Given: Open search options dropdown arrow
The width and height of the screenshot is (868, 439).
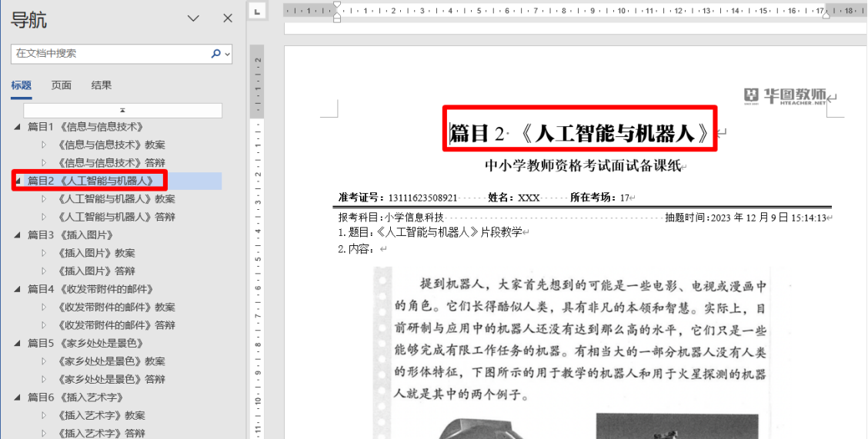Looking at the screenshot, I should pos(227,54).
